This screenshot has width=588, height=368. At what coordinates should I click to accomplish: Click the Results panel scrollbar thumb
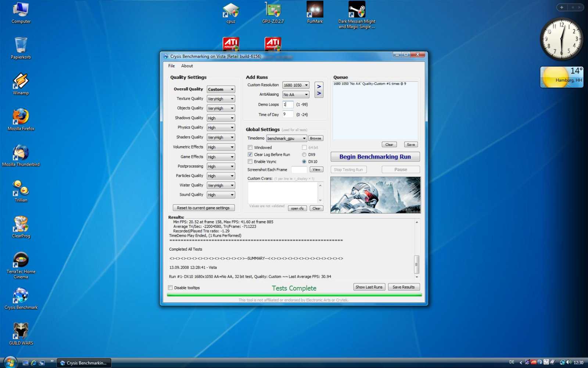[x=417, y=264]
